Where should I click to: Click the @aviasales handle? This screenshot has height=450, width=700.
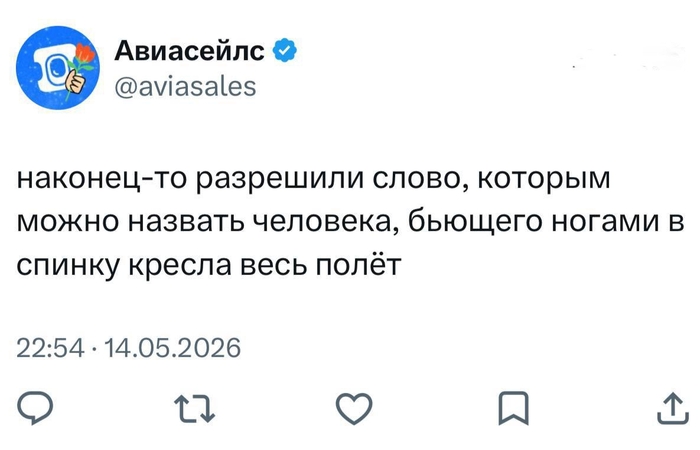(x=185, y=86)
